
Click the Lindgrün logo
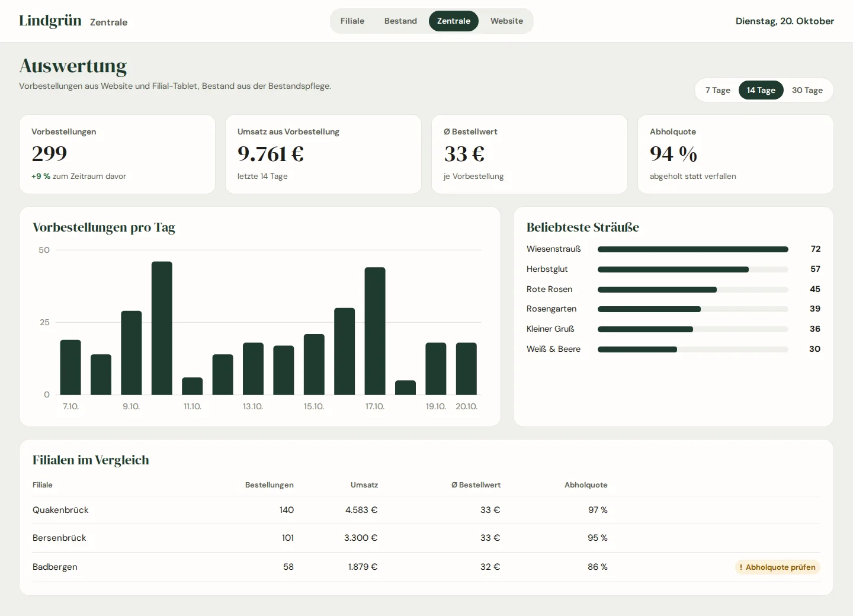[50, 21]
